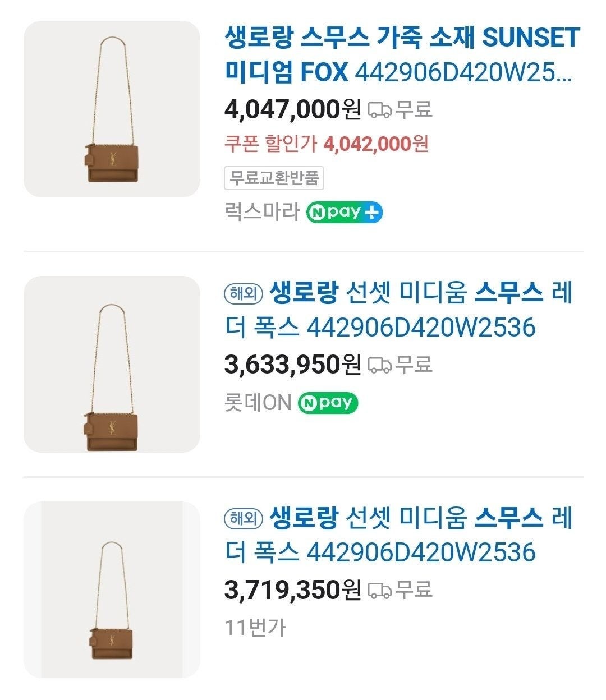Tap the green Npay badge beside 롯데ON
The width and height of the screenshot is (606, 700).
pyautogui.click(x=328, y=403)
